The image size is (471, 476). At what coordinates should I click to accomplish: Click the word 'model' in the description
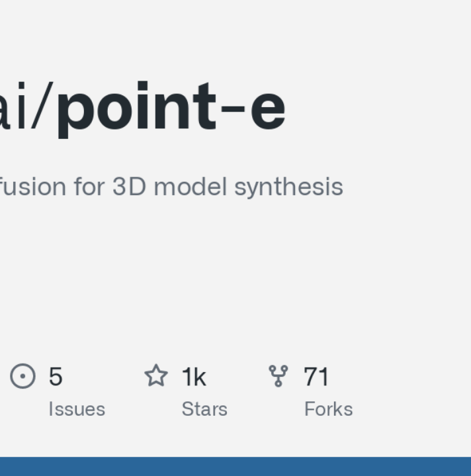[191, 186]
